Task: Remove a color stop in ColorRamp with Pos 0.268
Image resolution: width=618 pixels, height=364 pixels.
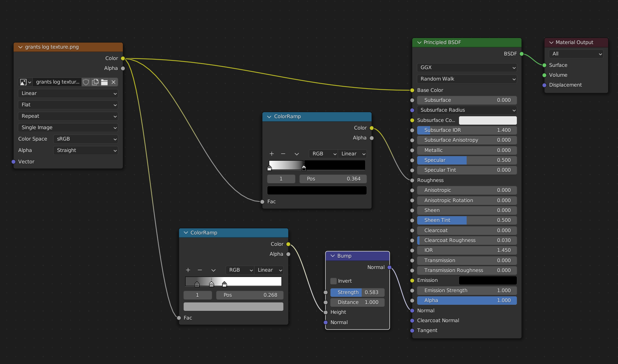Action: click(x=200, y=270)
